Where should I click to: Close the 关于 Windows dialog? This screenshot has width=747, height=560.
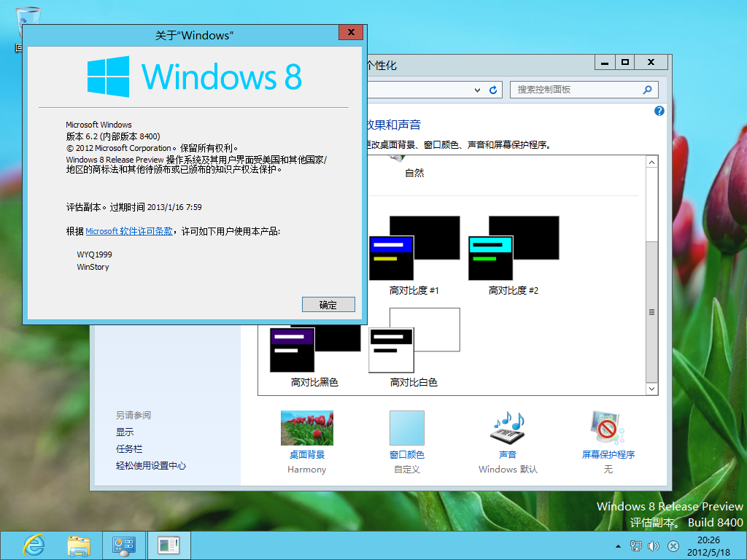coord(351,32)
